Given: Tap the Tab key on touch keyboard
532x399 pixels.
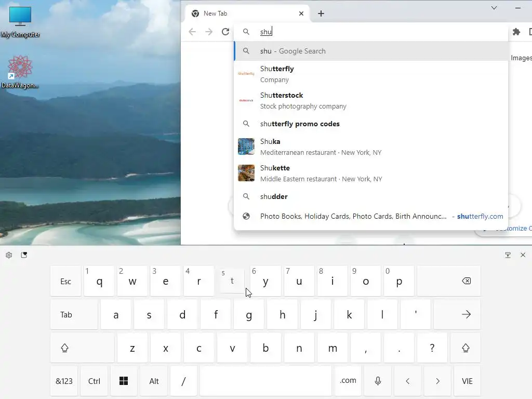Looking at the screenshot, I should (x=74, y=314).
